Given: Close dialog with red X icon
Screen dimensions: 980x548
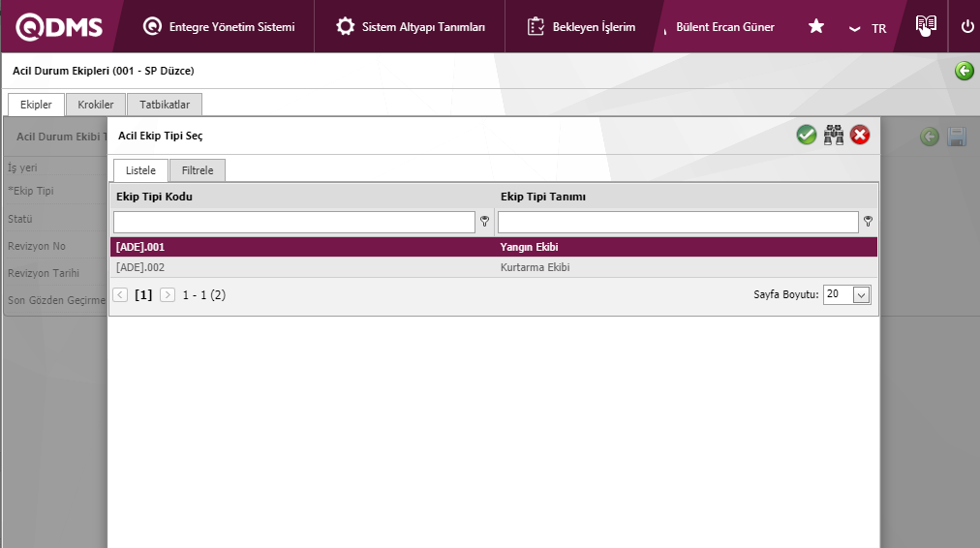Looking at the screenshot, I should point(860,135).
